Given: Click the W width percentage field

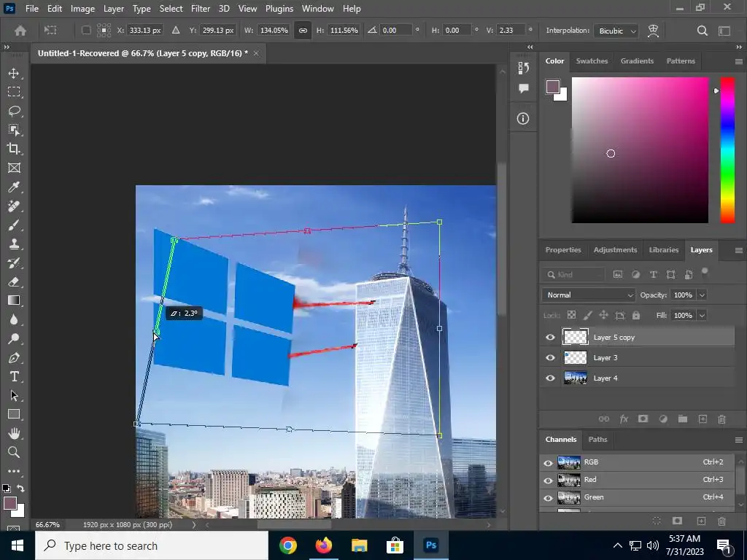Looking at the screenshot, I should (x=274, y=31).
